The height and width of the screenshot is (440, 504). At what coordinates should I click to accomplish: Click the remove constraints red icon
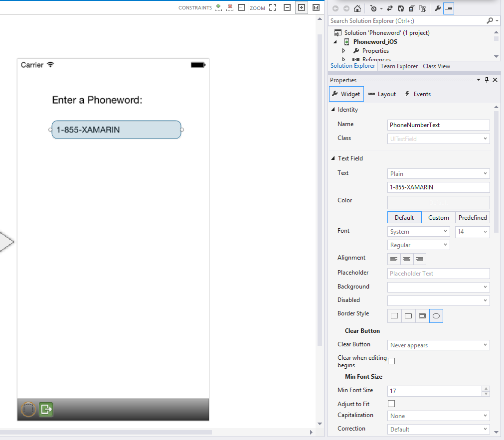click(230, 7)
